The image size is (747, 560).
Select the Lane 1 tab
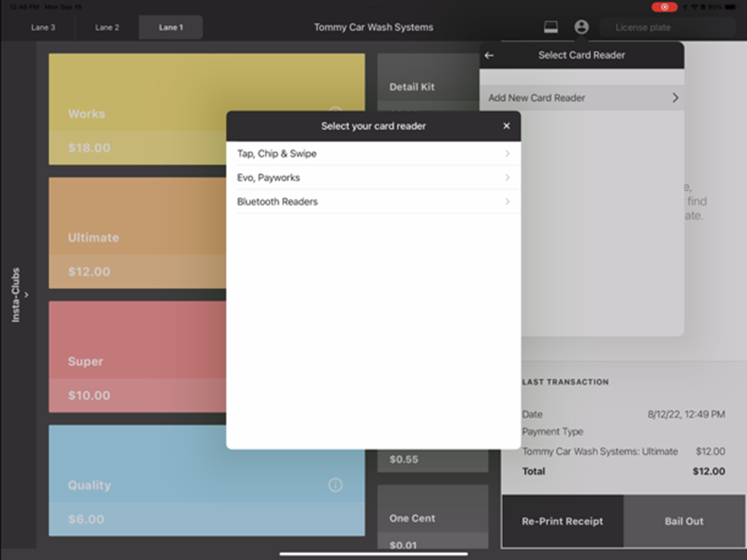[x=171, y=28]
